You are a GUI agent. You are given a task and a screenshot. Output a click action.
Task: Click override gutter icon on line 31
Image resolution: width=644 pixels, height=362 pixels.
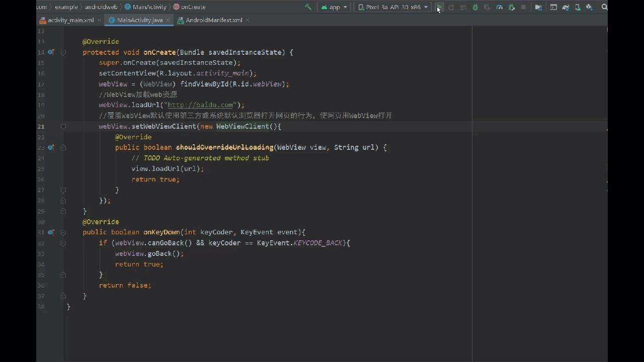point(51,232)
